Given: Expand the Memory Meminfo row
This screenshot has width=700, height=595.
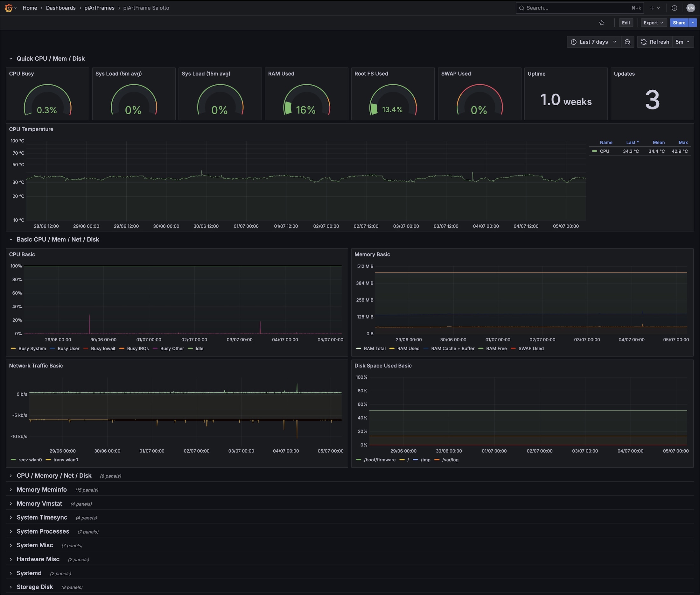Looking at the screenshot, I should point(38,489).
